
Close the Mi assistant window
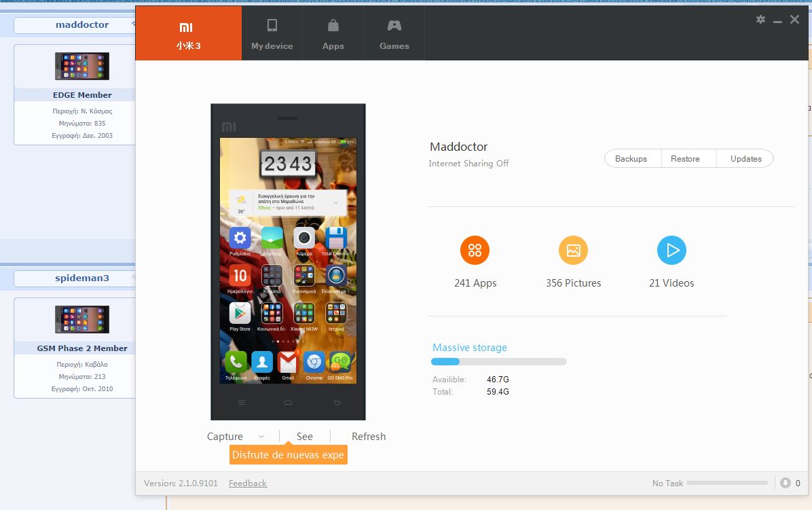coord(794,20)
